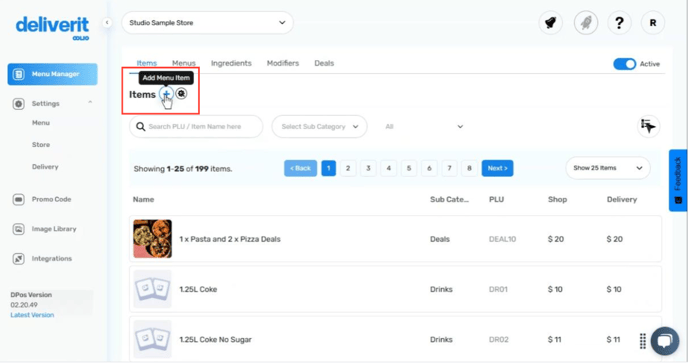Go to page 5
The height and width of the screenshot is (363, 688).
[409, 168]
